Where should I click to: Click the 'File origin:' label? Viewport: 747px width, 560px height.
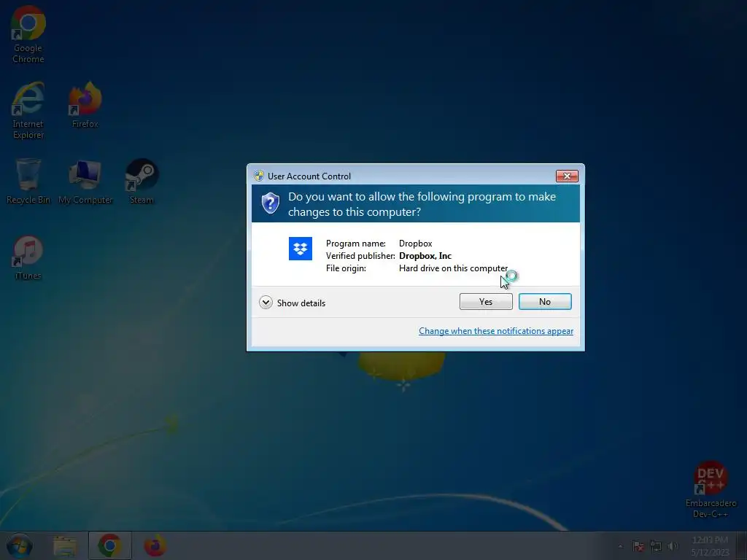point(346,268)
